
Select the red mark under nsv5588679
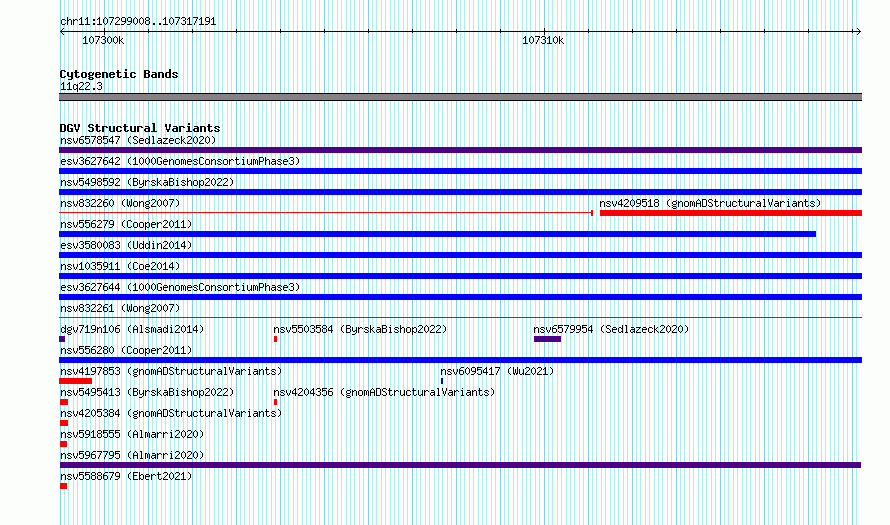tap(63, 486)
